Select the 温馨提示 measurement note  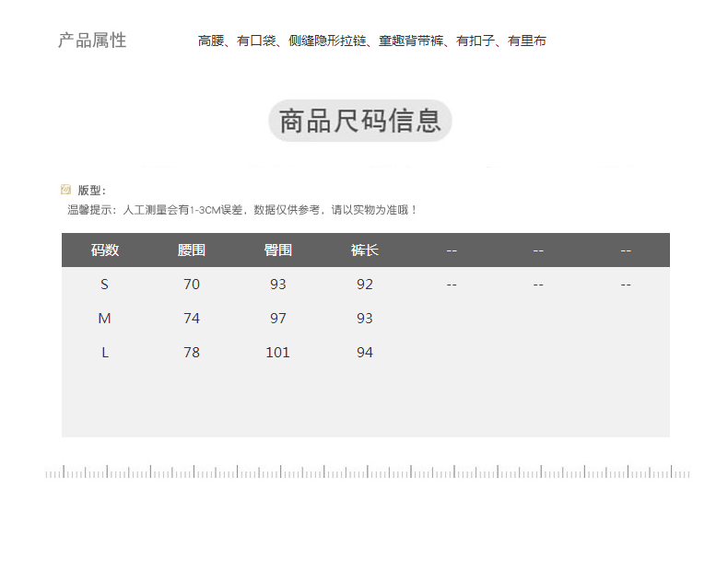pos(242,210)
